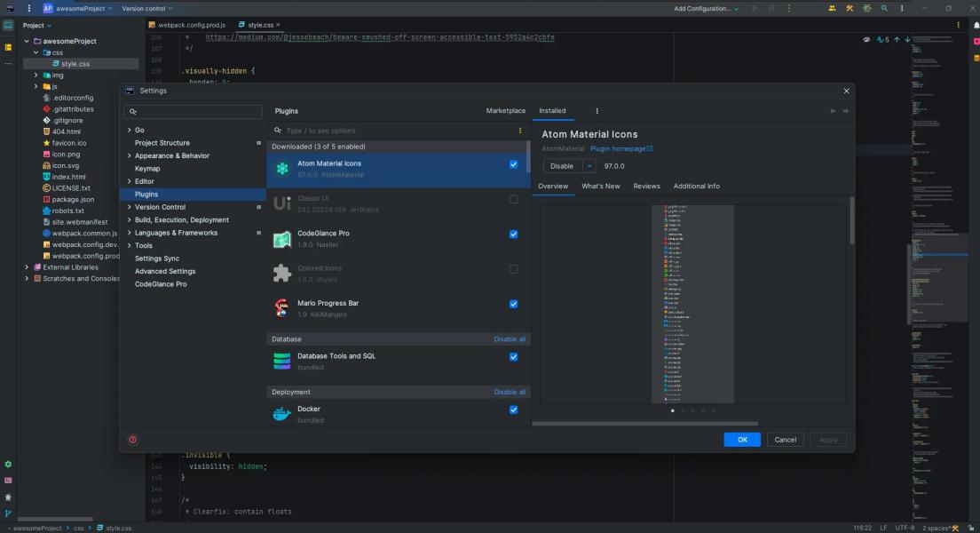Click the Atom Material Icons plugin logo
980x533 pixels.
[x=281, y=169]
